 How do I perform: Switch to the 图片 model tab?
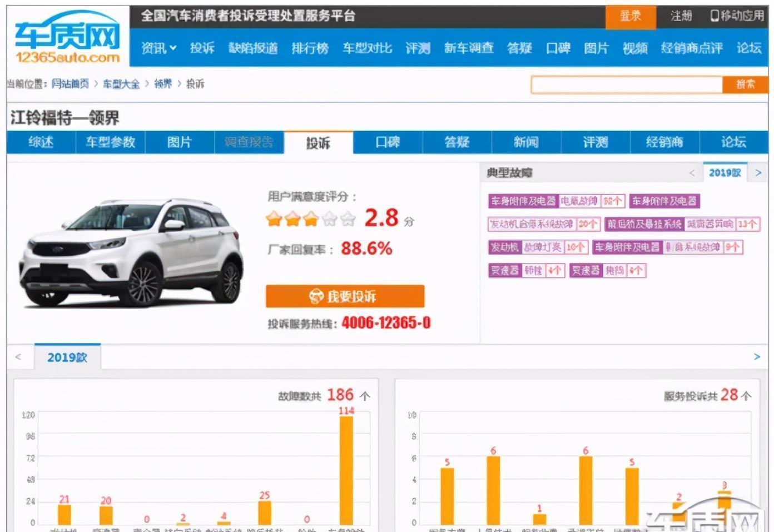click(x=180, y=142)
